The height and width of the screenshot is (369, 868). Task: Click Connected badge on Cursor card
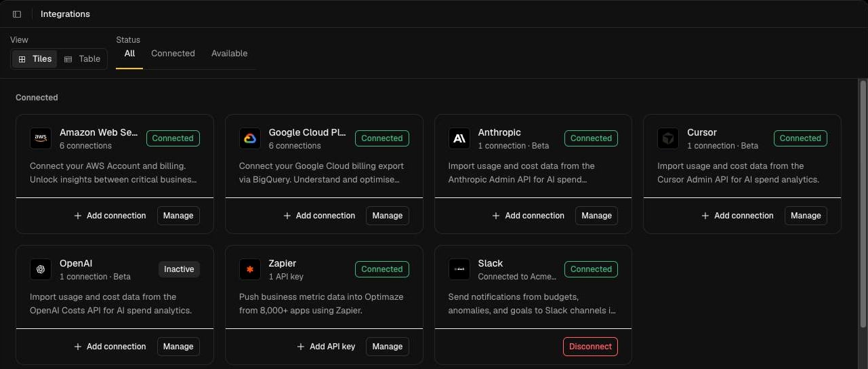[800, 138]
